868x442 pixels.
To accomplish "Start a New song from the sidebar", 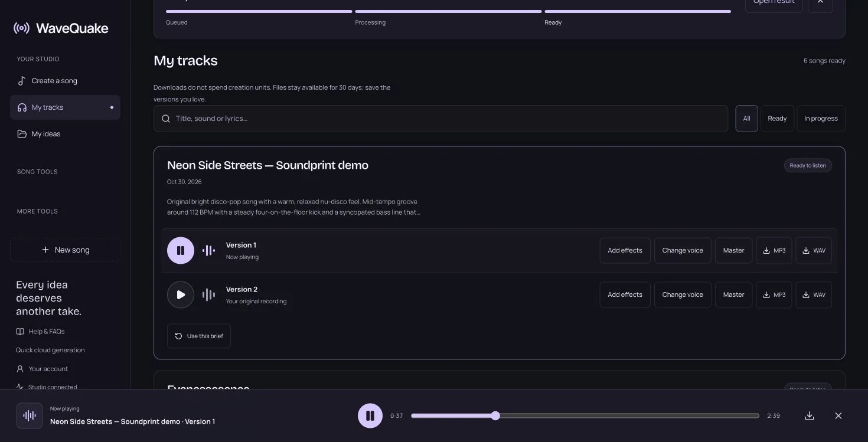I will click(65, 250).
